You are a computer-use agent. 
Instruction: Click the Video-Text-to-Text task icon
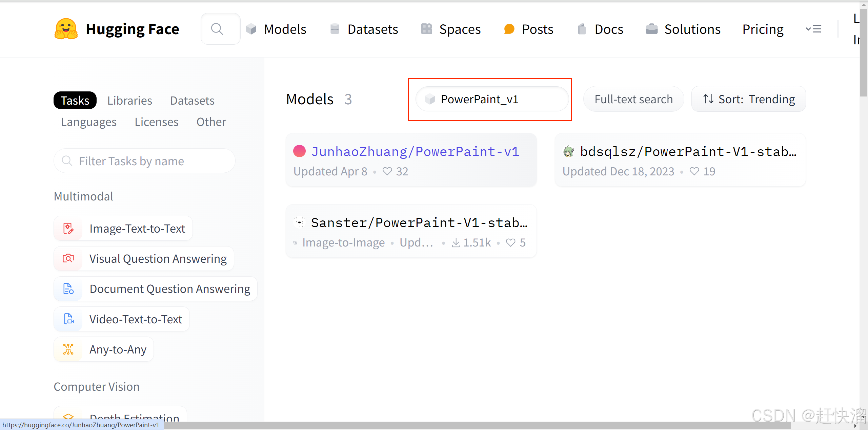[68, 319]
